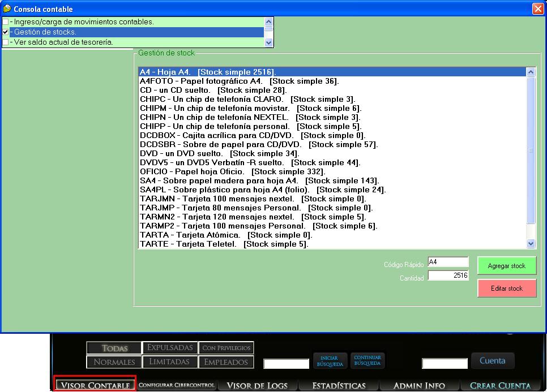
Task: Select the TARTA Tarjeta Atómica row
Action: [332, 235]
